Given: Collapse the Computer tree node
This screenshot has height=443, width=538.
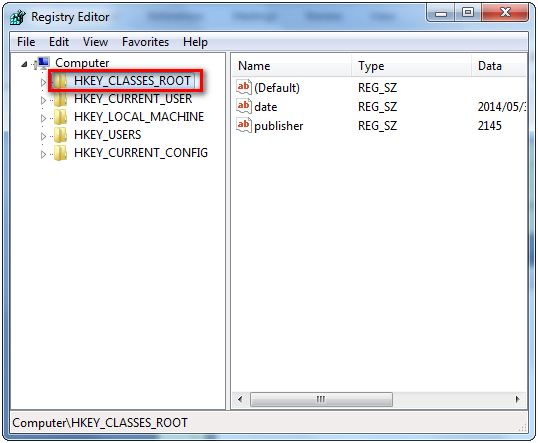Looking at the screenshot, I should [x=24, y=64].
